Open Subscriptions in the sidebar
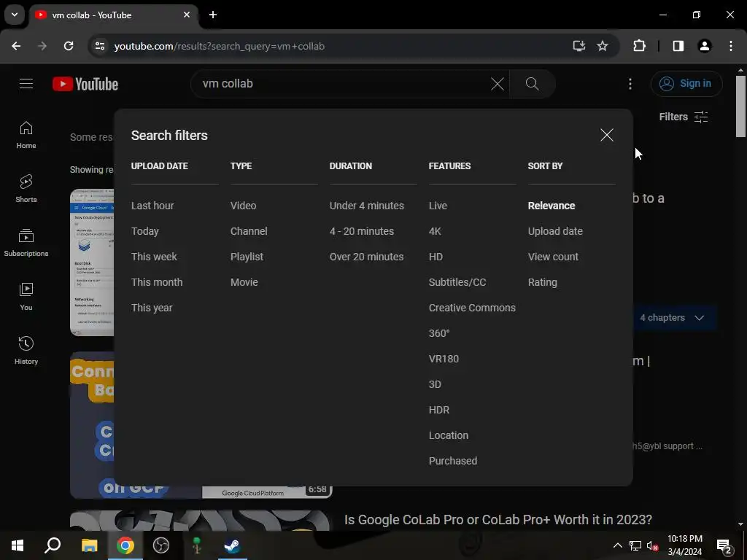The image size is (747, 560). tap(26, 243)
